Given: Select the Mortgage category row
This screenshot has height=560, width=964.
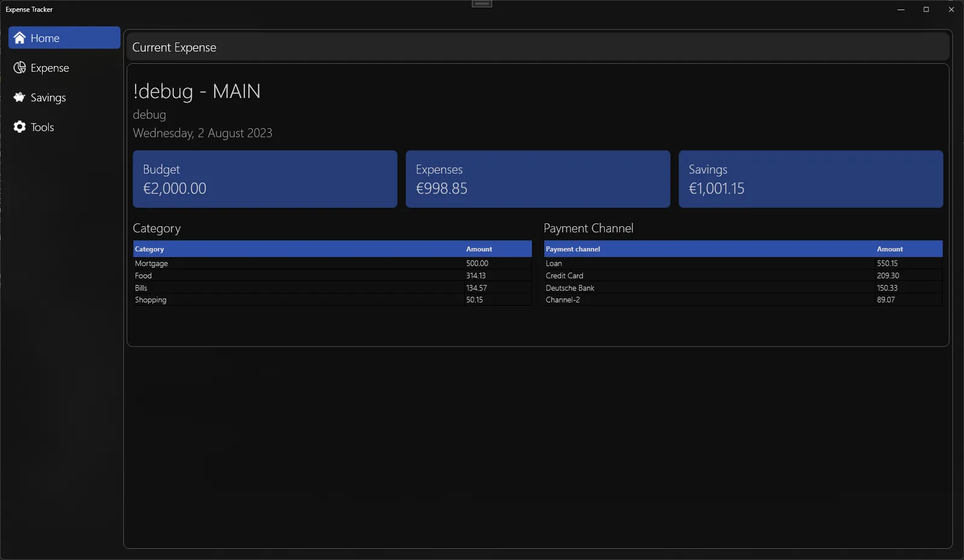Looking at the screenshot, I should [333, 263].
